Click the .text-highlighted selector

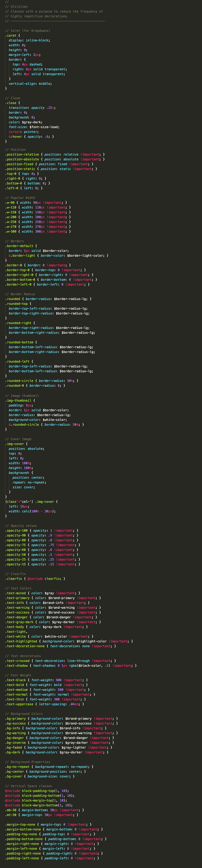click(21, 641)
